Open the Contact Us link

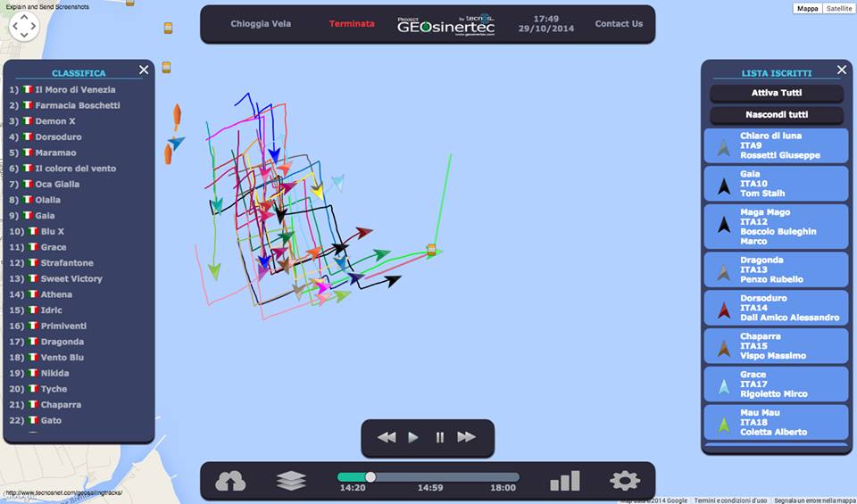coord(619,24)
